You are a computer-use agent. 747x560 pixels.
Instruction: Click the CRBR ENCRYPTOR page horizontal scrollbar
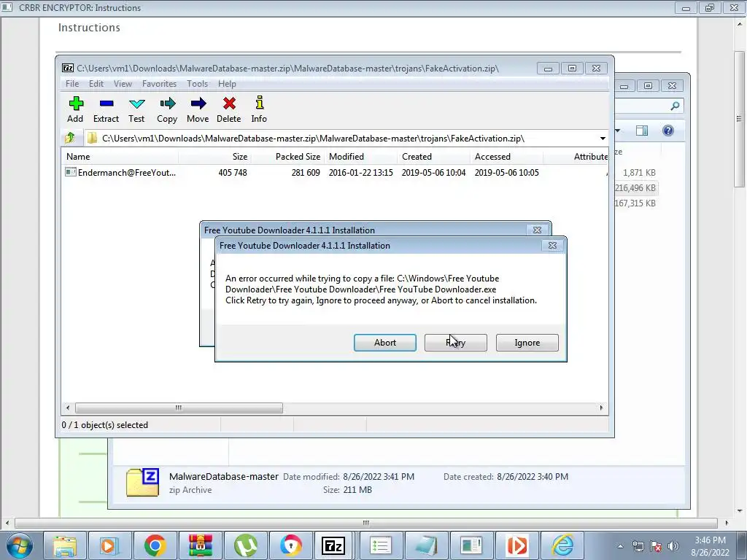[366, 523]
